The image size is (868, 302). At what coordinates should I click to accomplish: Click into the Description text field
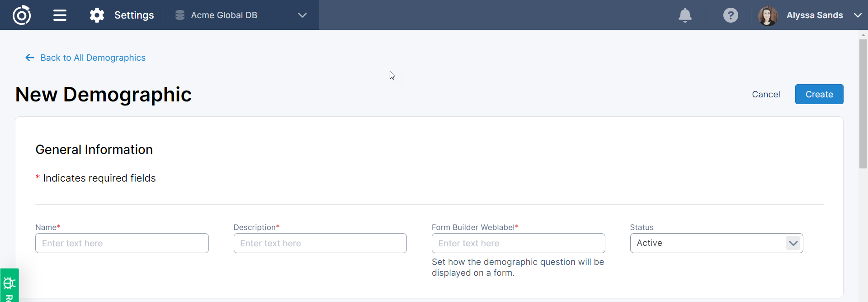[320, 243]
